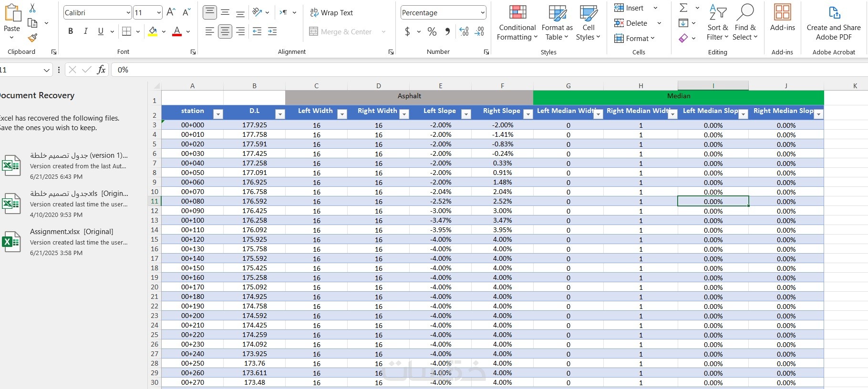Viewport: 868px width, 389px height.
Task: Open the Calibri font name dropdown
Action: 128,13
